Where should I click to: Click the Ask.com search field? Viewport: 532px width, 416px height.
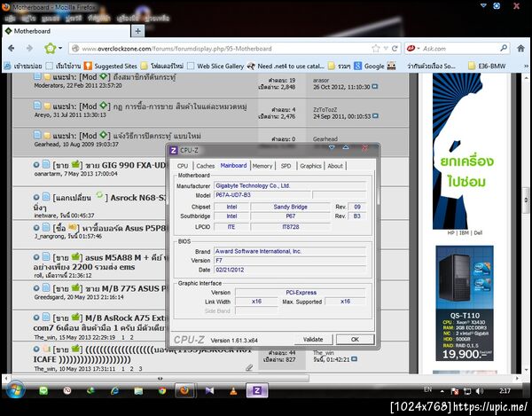click(x=459, y=49)
